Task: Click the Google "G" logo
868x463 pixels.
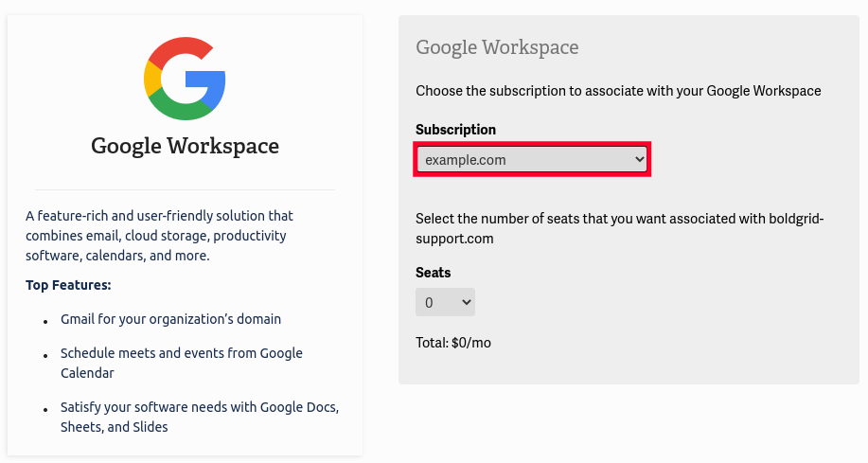Action: tap(185, 80)
